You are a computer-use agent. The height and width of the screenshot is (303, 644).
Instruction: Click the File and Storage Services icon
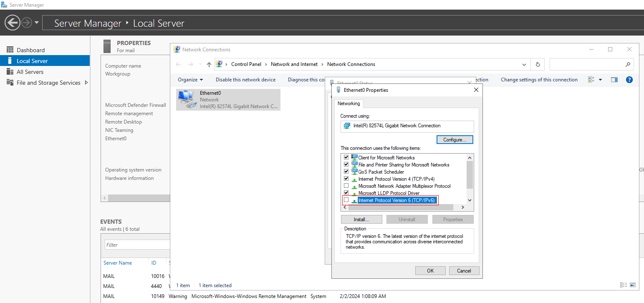coord(10,83)
